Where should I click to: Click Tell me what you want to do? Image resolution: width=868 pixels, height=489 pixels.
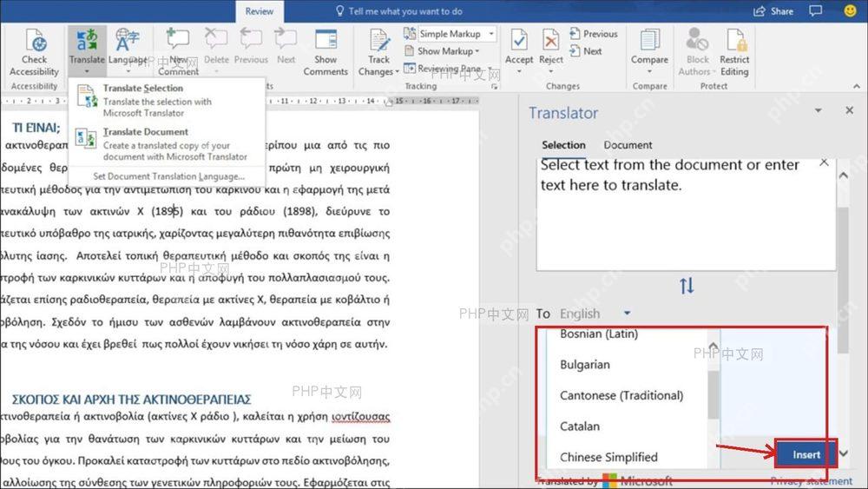(x=398, y=11)
